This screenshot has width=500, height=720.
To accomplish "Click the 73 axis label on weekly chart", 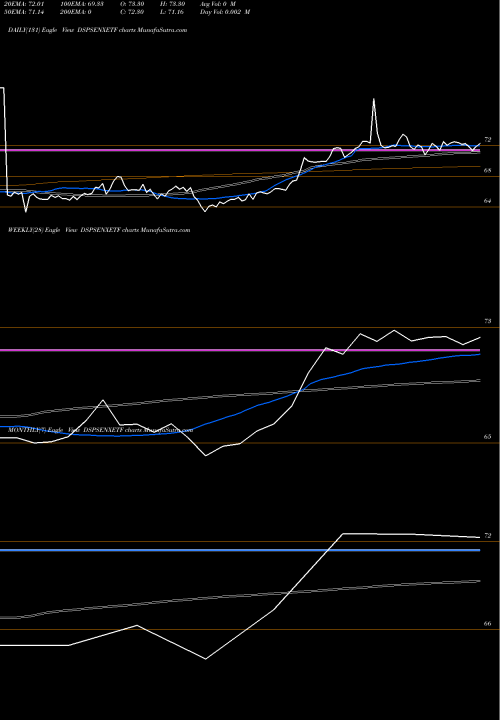I will (488, 321).
